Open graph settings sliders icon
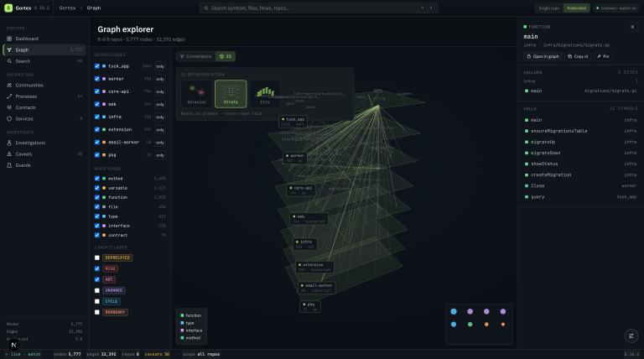Image resolution: width=644 pixels, height=359 pixels. 631,336
